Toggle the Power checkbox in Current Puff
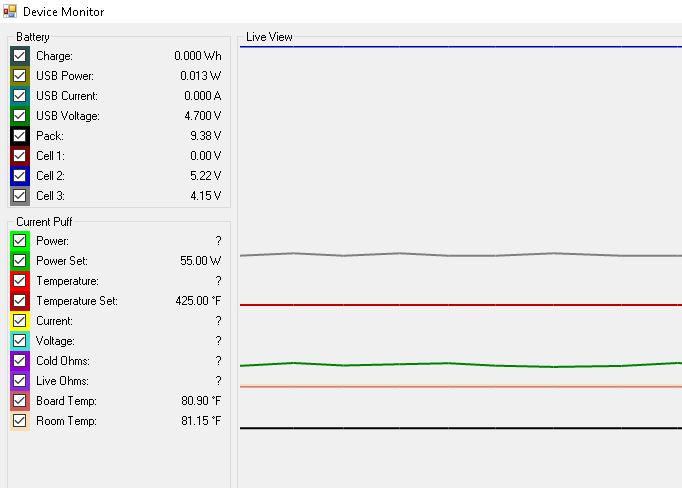 point(20,241)
